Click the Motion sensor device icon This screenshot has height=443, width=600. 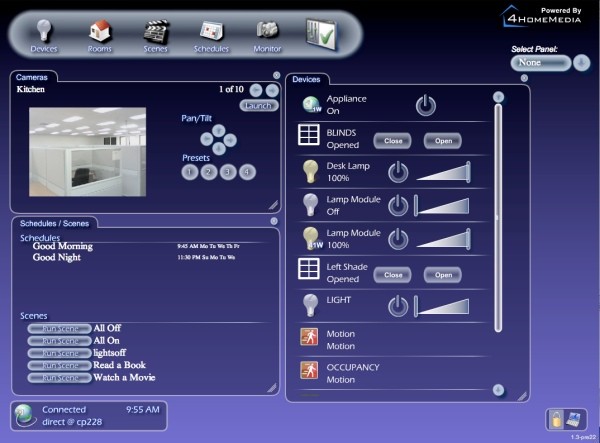[x=310, y=338]
